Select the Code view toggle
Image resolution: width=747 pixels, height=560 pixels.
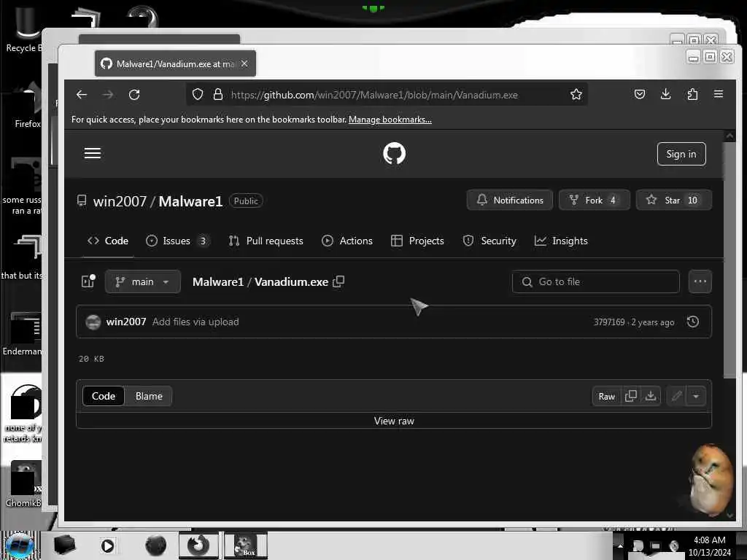(104, 396)
